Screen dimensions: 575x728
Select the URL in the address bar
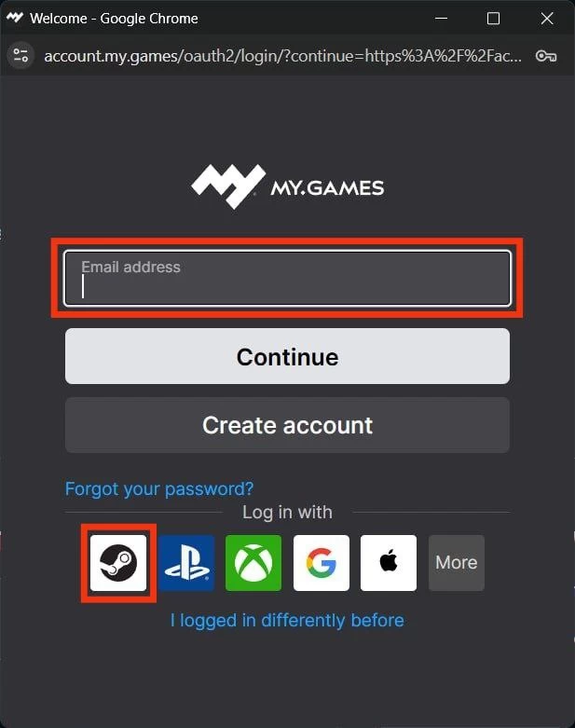click(282, 56)
